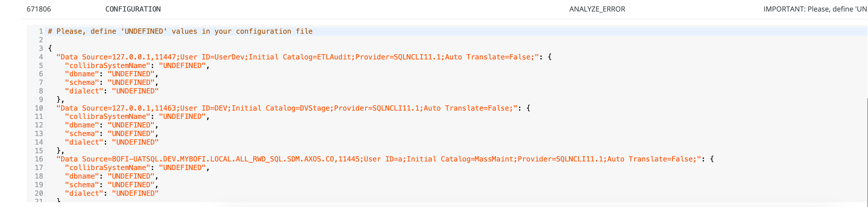The height and width of the screenshot is (207, 868).
Task: Place cursor on the comment line about UNDEFINED values
Action: [x=180, y=31]
